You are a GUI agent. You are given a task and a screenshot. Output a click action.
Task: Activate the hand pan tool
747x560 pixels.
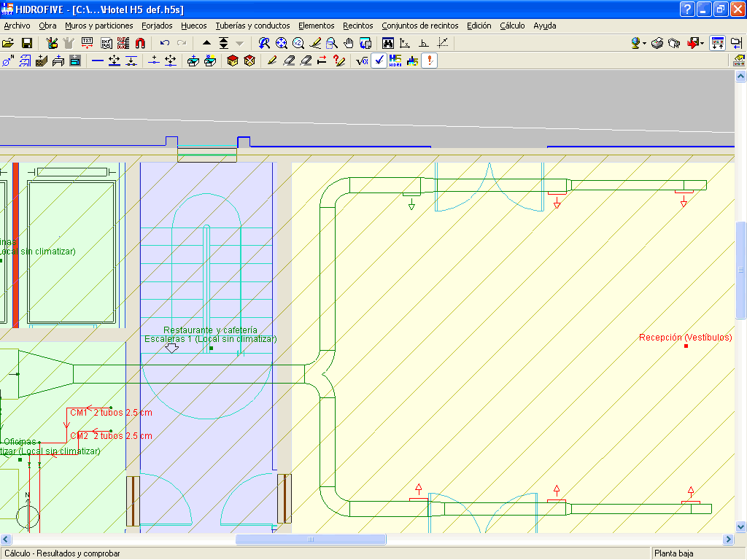point(349,43)
